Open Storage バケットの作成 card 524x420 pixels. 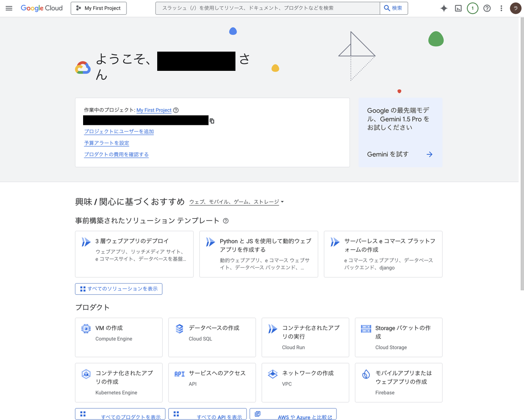399,337
